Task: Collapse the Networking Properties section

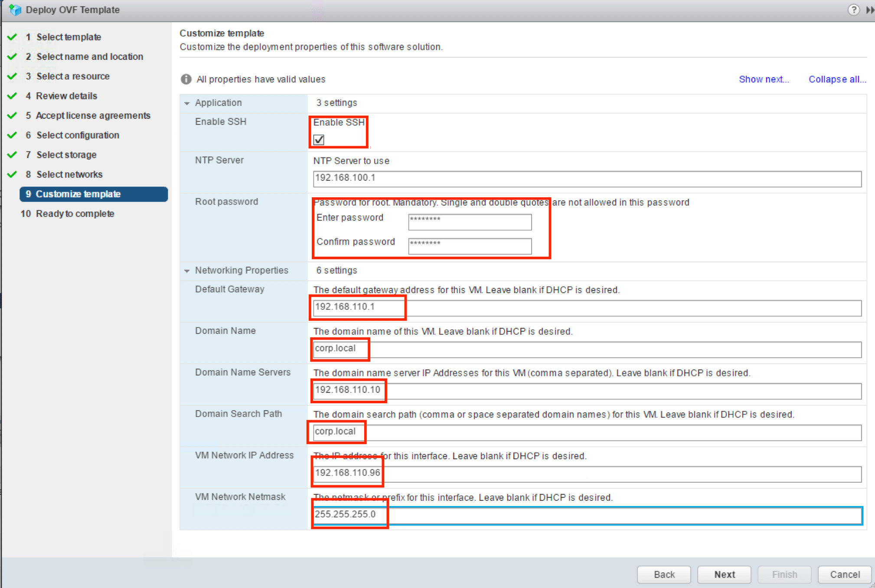Action: (187, 271)
